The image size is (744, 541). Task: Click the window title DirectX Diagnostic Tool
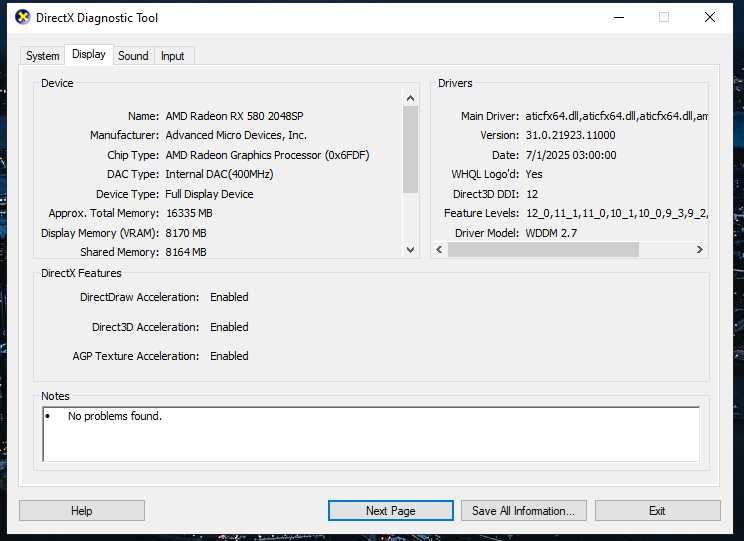[97, 18]
